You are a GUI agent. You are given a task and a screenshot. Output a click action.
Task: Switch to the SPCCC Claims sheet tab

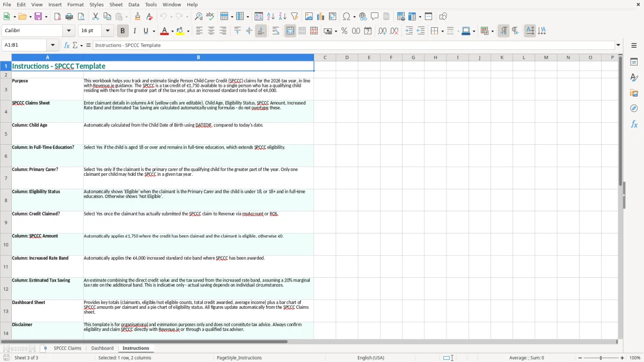68,348
